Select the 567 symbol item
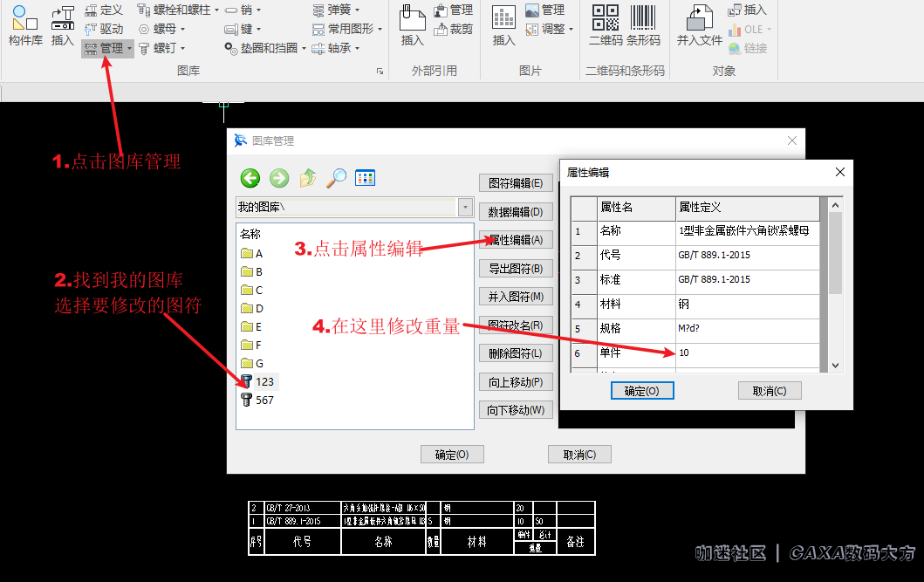This screenshot has width=924, height=582. (258, 400)
